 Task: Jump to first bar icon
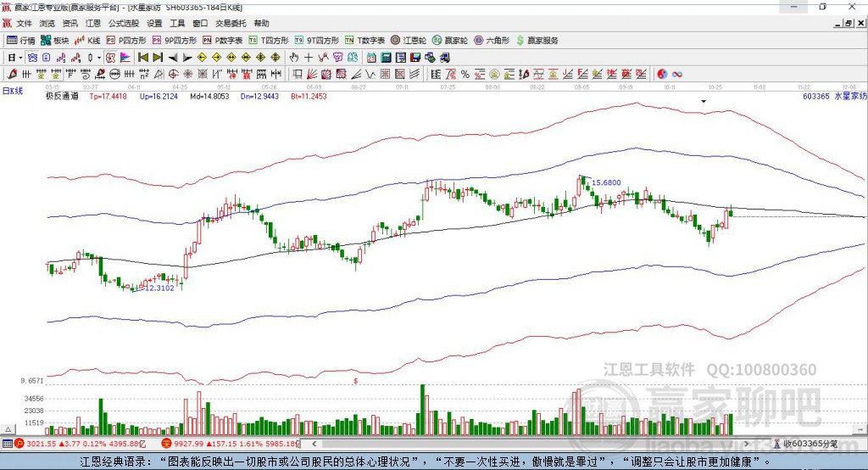[142, 58]
